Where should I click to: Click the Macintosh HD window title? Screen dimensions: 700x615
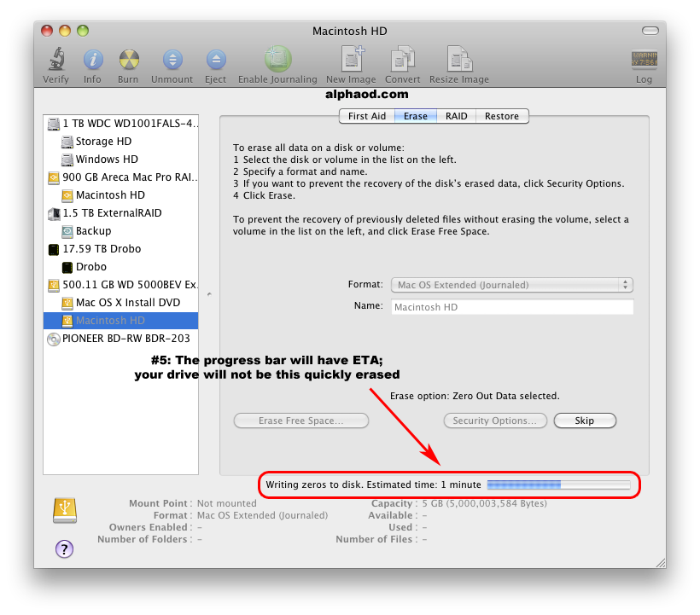pyautogui.click(x=349, y=32)
